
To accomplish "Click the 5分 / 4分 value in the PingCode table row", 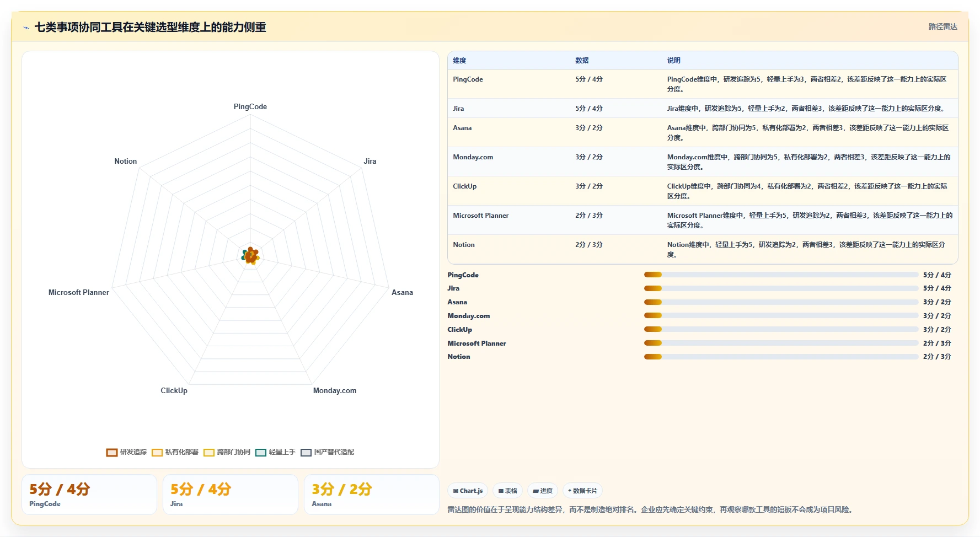I will (589, 79).
